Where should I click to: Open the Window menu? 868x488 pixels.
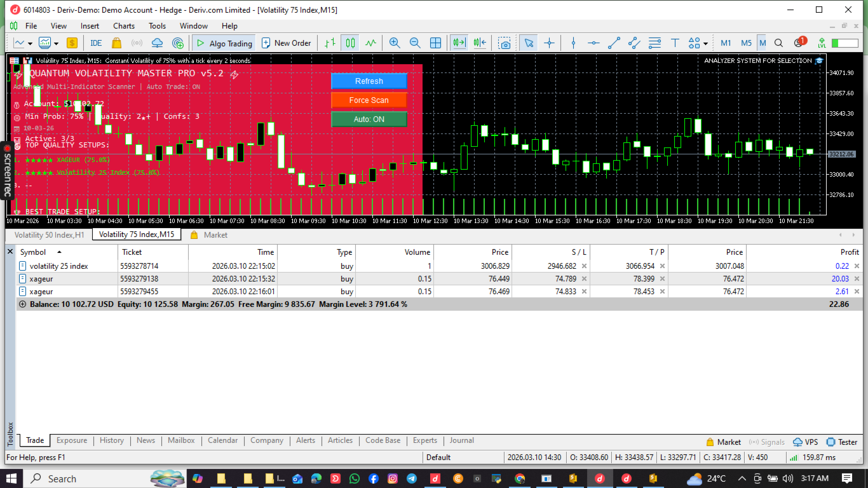pos(194,26)
